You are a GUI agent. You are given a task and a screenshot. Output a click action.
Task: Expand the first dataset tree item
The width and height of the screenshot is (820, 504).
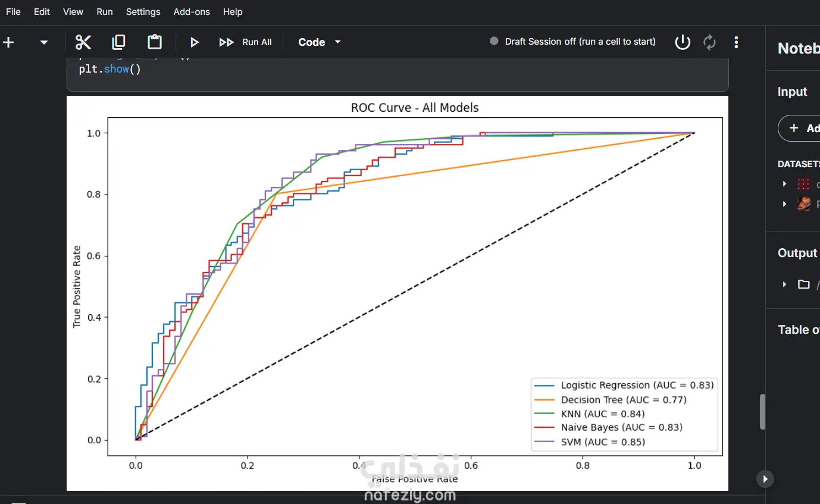click(x=784, y=184)
